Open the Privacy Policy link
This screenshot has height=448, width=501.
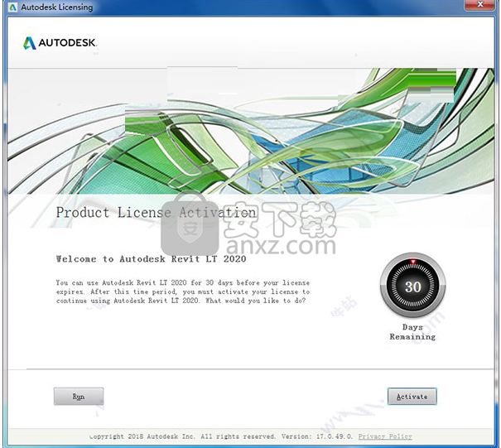pos(385,436)
